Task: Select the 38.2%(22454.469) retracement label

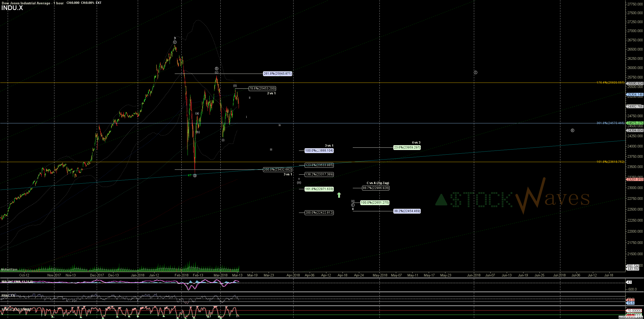Action: pos(407,211)
